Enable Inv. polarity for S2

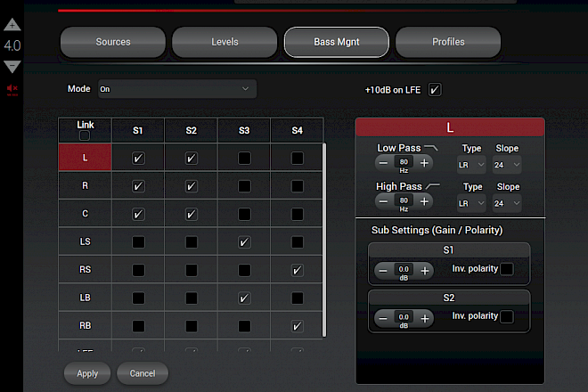tap(507, 316)
